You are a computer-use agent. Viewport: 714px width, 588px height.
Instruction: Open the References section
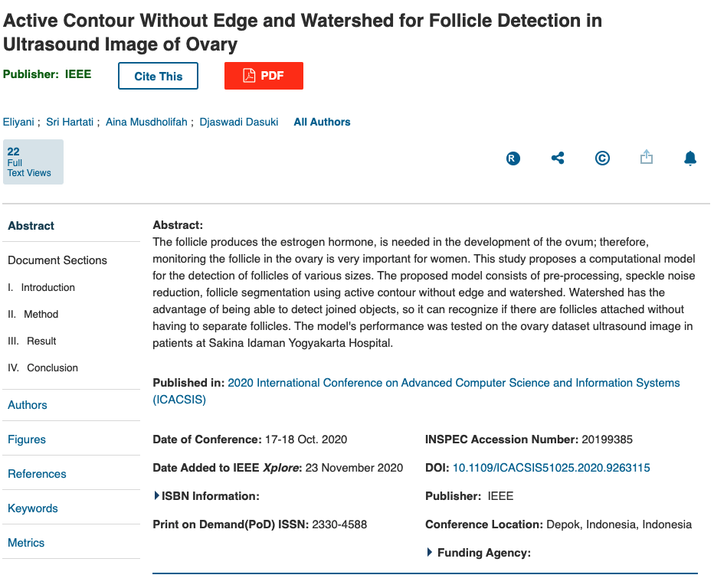(37, 473)
